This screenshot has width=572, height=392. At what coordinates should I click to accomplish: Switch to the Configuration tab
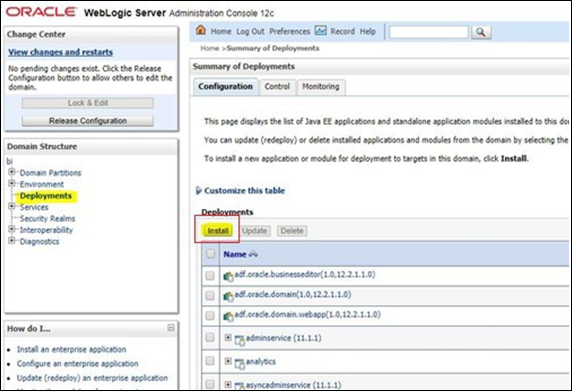click(x=225, y=87)
